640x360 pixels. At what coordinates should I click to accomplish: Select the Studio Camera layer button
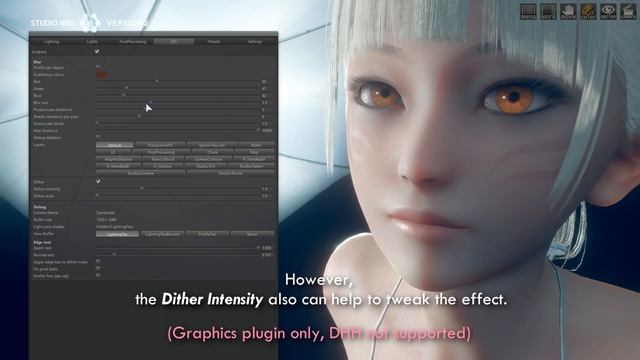[141, 173]
